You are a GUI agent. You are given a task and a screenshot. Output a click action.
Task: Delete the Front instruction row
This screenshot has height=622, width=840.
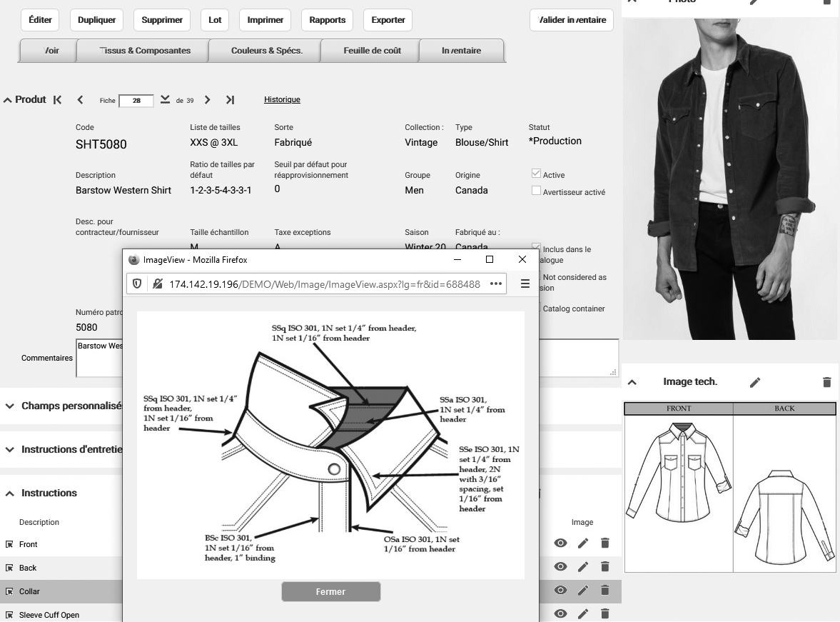(604, 543)
